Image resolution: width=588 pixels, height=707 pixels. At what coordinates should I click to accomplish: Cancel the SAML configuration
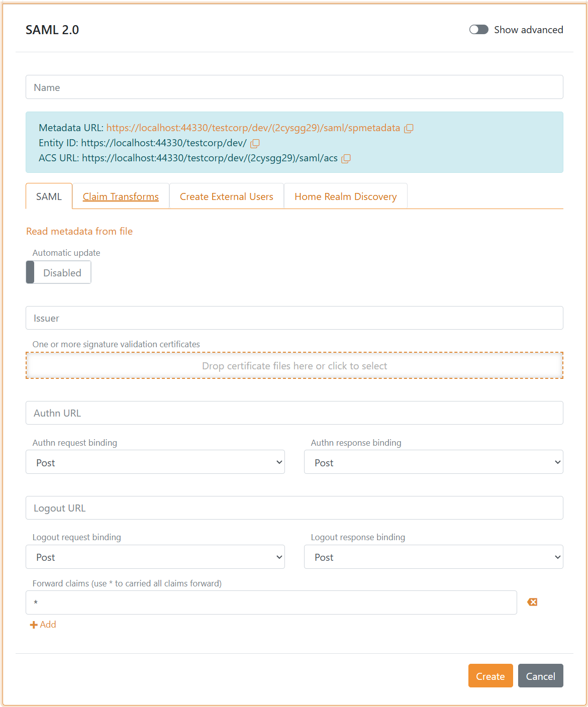[x=540, y=675]
